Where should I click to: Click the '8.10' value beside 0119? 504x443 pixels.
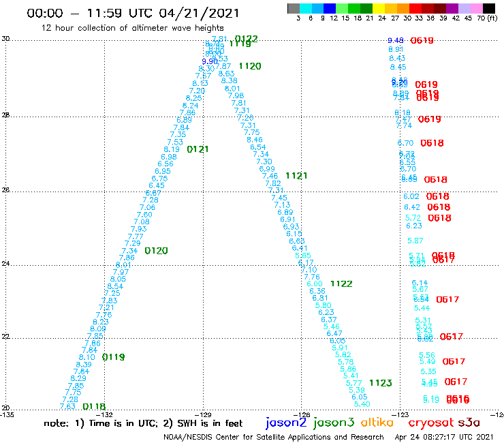pyautogui.click(x=87, y=357)
